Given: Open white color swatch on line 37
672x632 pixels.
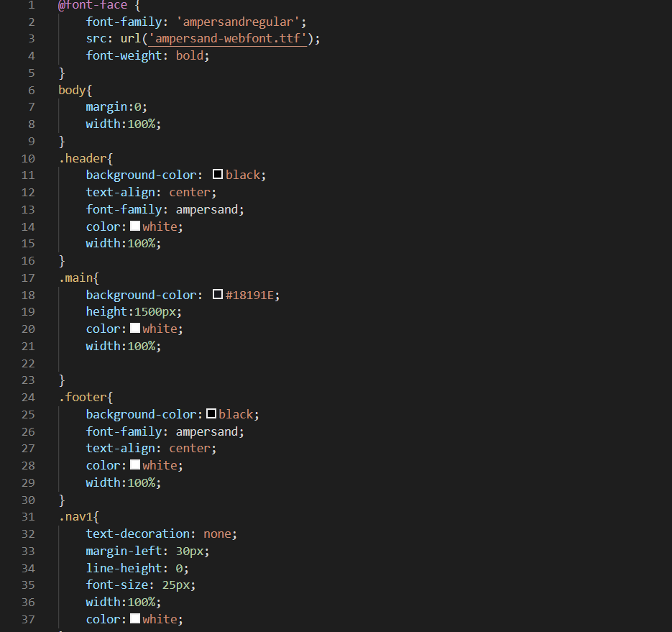Looking at the screenshot, I should click(x=135, y=619).
